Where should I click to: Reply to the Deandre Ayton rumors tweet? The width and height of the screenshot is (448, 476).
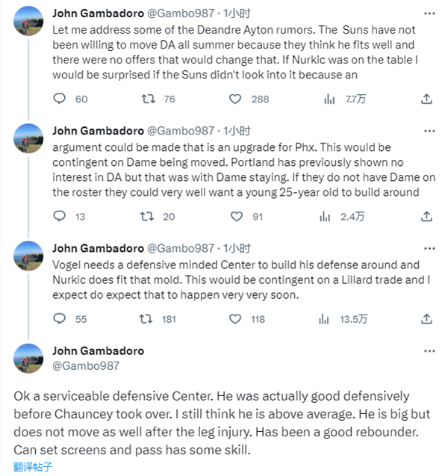coord(61,99)
